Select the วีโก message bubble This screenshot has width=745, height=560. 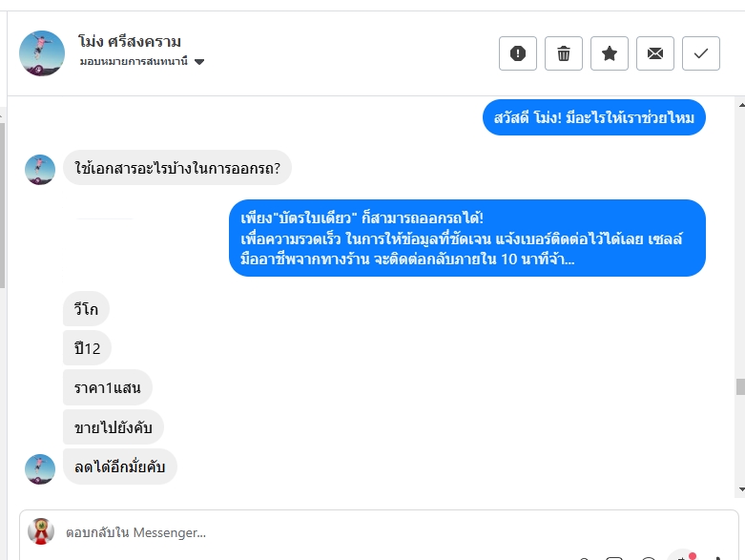tap(86, 309)
